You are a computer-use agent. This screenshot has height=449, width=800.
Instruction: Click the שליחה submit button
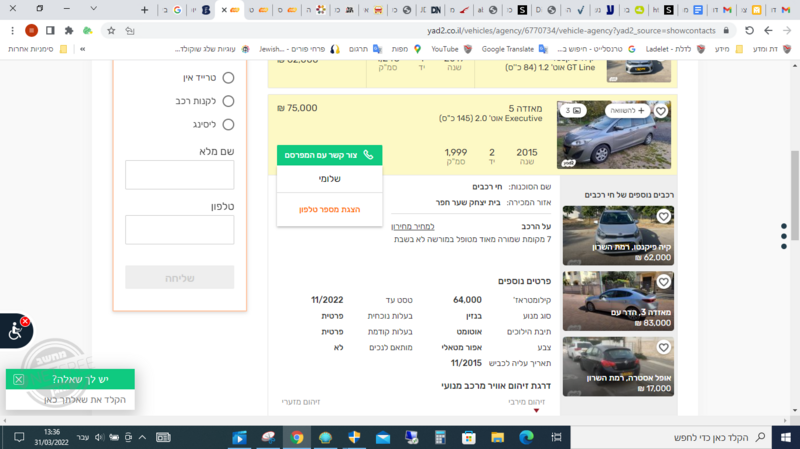pos(180,278)
